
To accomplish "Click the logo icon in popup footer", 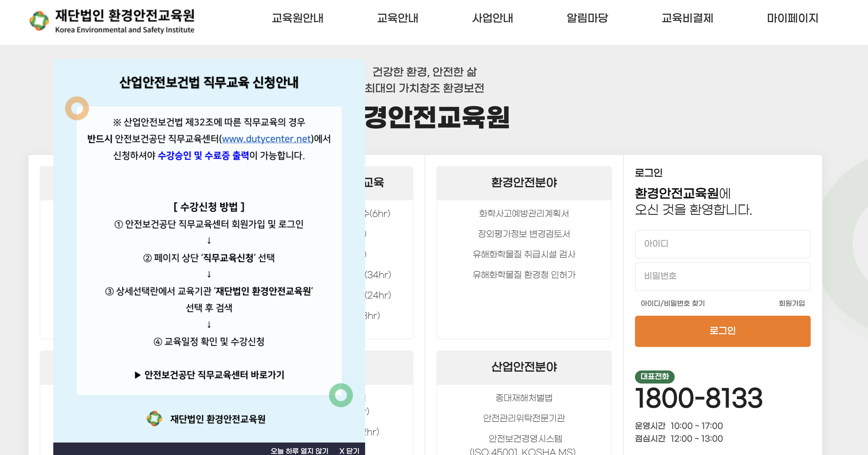I will click(x=154, y=419).
